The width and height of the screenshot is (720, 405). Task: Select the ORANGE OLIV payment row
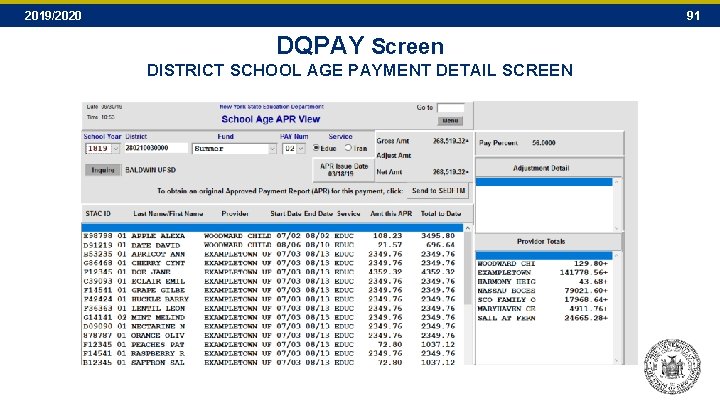(270, 335)
